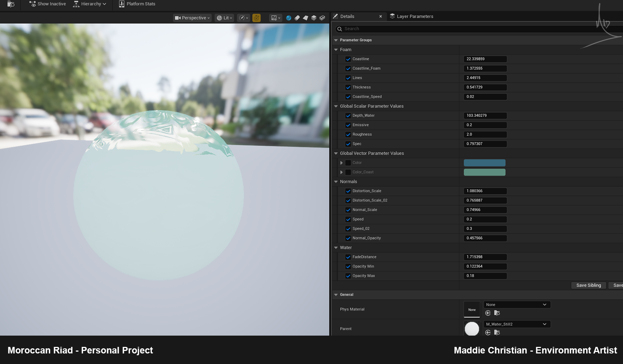Select the plane preview mesh icon
623x364 pixels.
coord(305,18)
